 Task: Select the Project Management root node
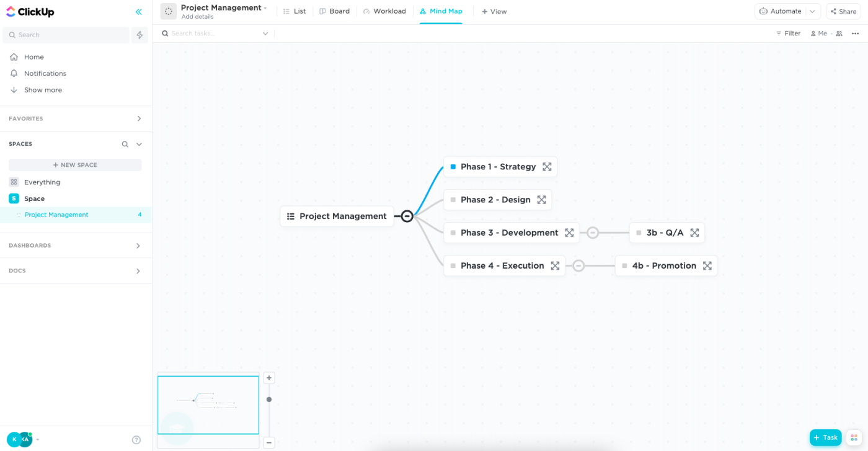point(337,216)
